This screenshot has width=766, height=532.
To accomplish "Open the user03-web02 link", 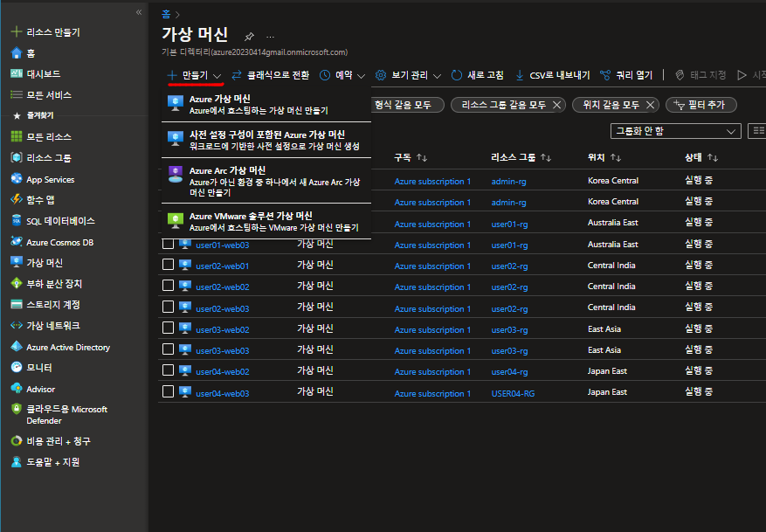I will 222,329.
